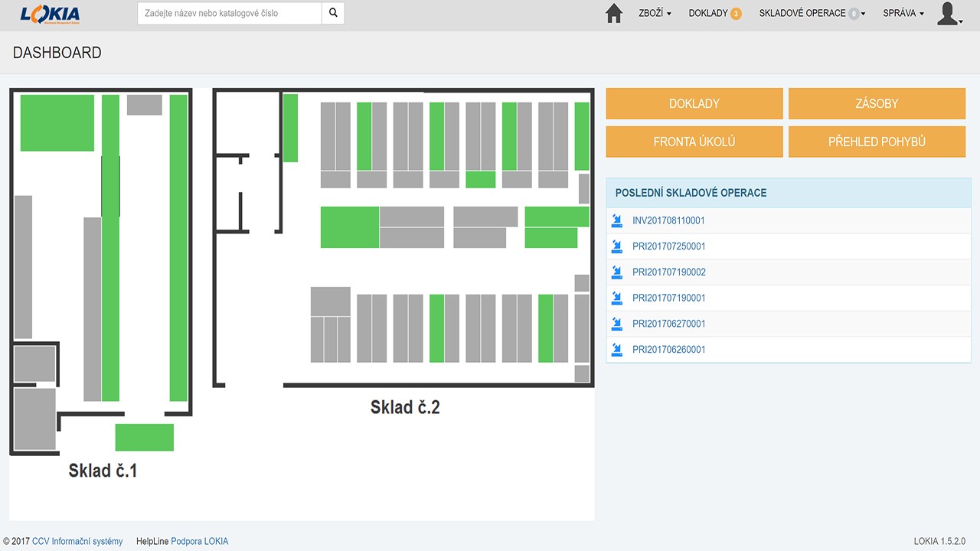Click into the catalog search field
This screenshot has width=980, height=551.
(x=230, y=13)
